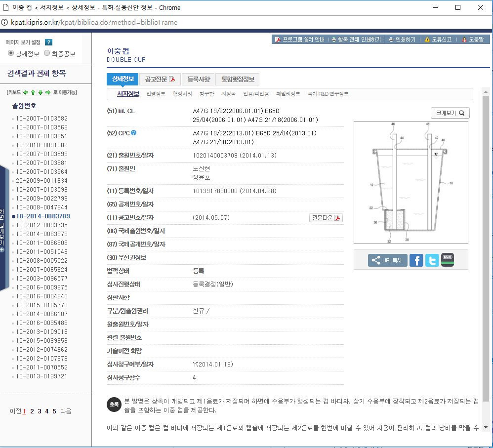Download full text with 전문다운 button
The height and width of the screenshot is (448, 493).
pos(326,218)
